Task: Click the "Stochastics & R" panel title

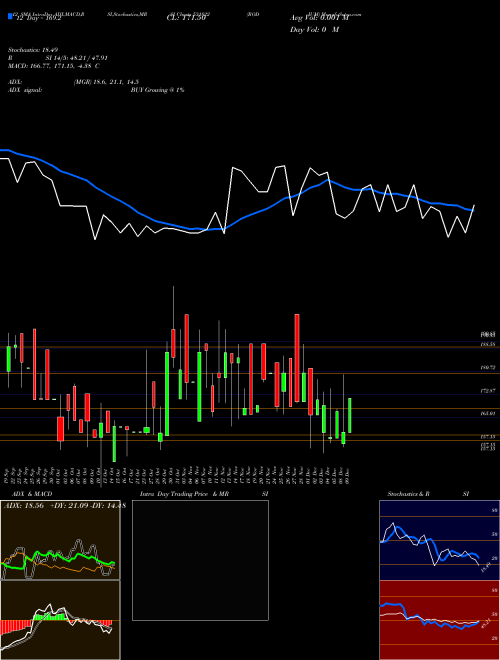Action: click(x=409, y=494)
